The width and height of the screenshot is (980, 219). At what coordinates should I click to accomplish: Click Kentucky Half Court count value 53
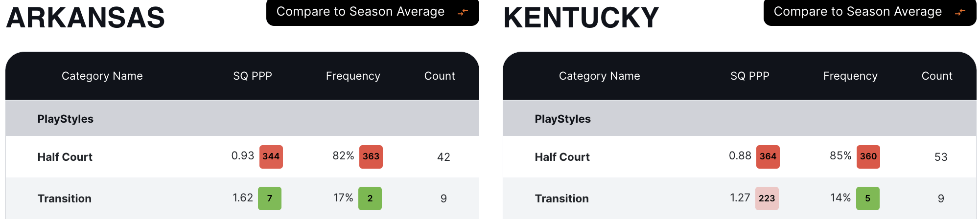[x=941, y=157]
